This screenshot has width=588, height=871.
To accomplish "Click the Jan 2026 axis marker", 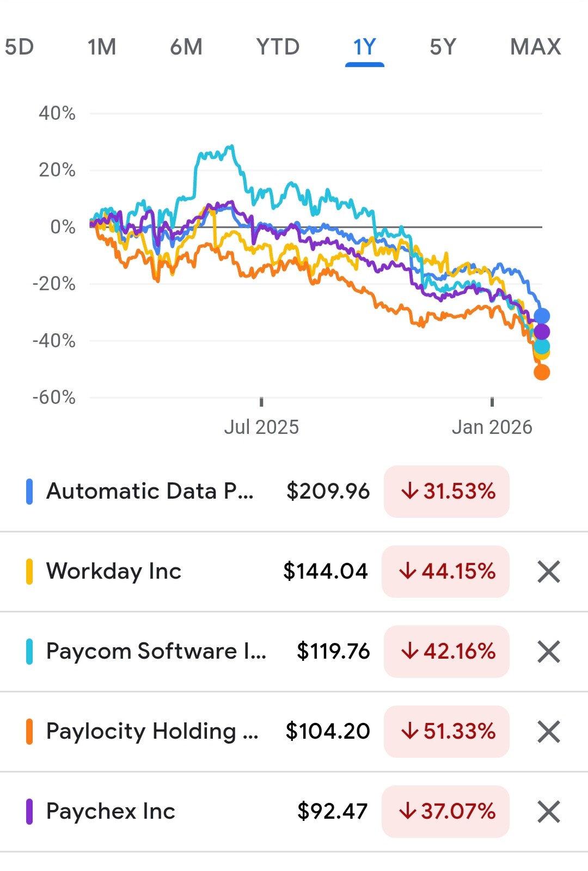I will 492,427.
